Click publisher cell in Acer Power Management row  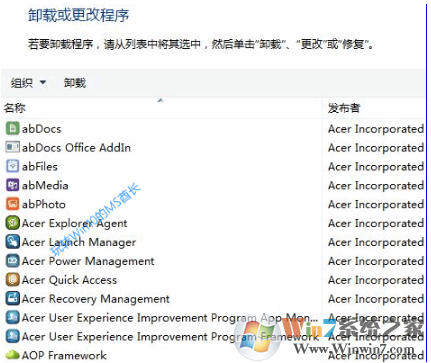(376, 261)
